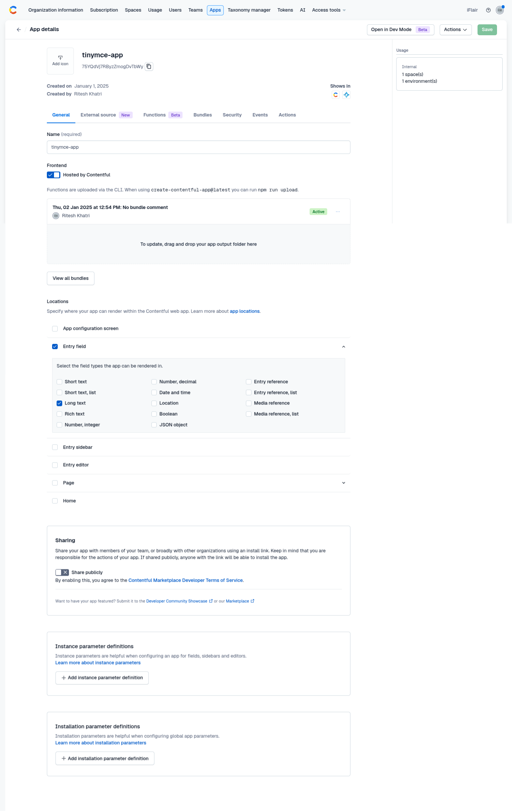Toggle the Share publicly switch
512x812 pixels.
(x=62, y=572)
